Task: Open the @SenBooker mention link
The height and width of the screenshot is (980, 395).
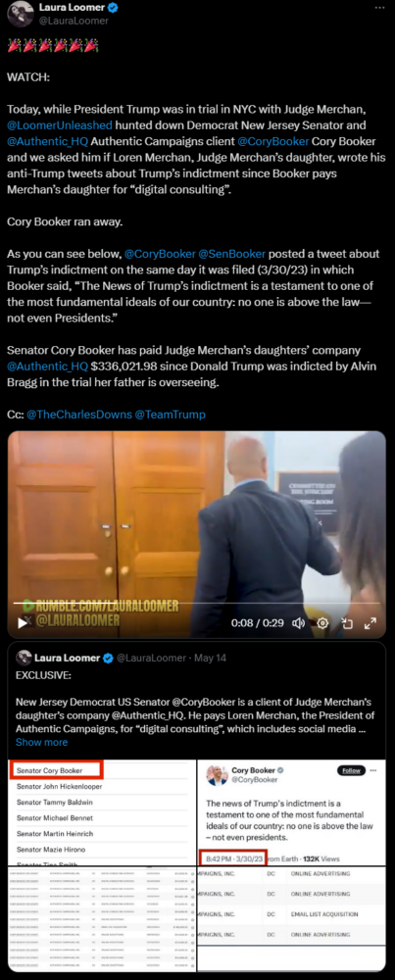Action: tap(232, 254)
